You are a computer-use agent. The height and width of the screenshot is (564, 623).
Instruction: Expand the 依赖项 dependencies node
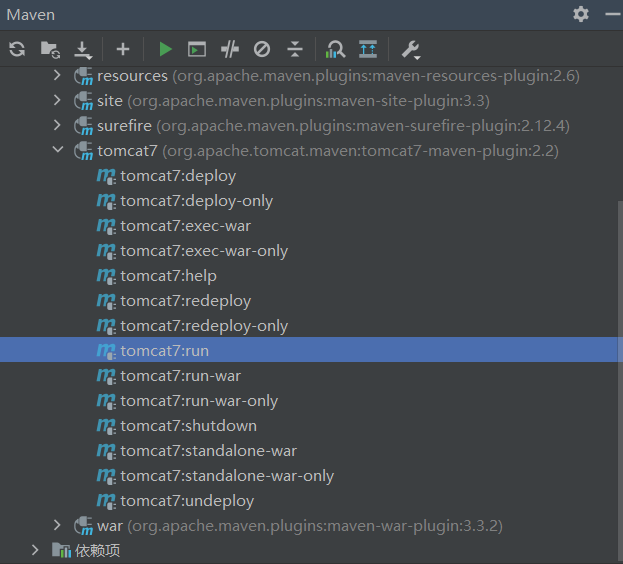coord(35,550)
